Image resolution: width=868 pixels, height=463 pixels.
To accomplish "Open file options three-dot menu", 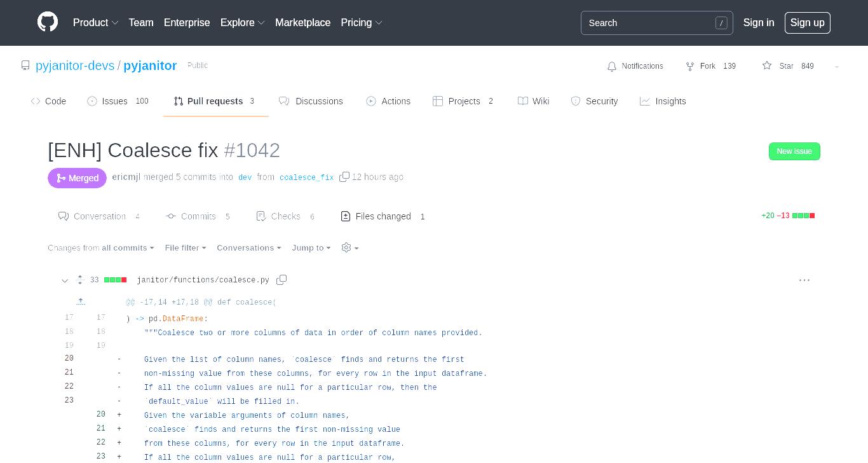I will pyautogui.click(x=804, y=280).
